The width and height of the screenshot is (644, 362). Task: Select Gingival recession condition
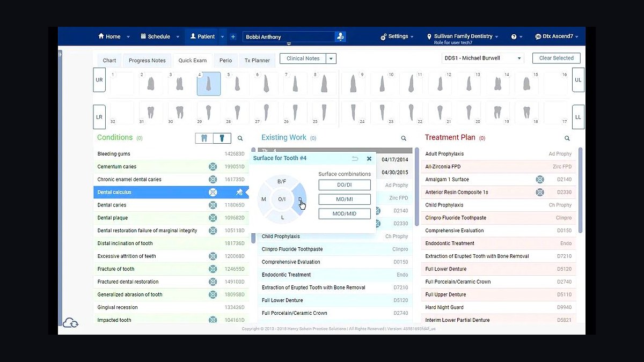(x=171, y=307)
